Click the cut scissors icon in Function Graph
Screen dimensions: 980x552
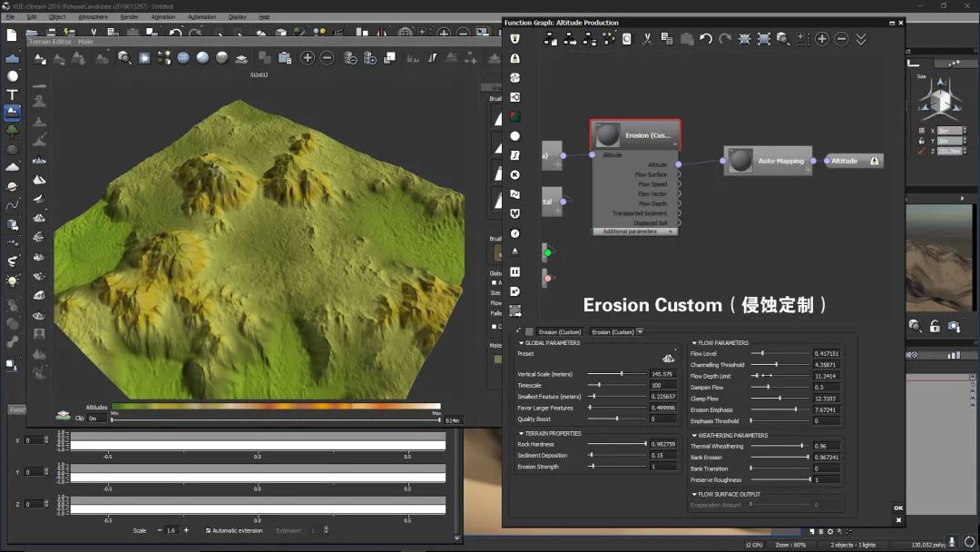pyautogui.click(x=647, y=39)
